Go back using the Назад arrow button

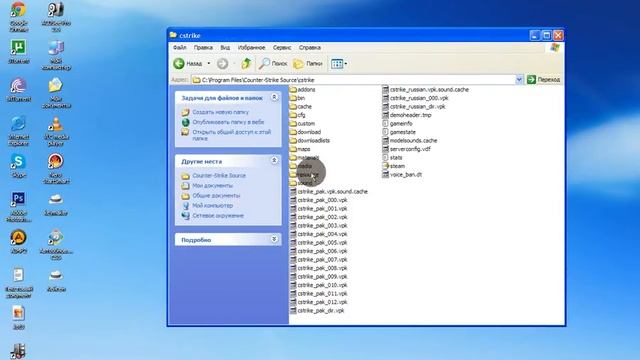click(x=188, y=64)
